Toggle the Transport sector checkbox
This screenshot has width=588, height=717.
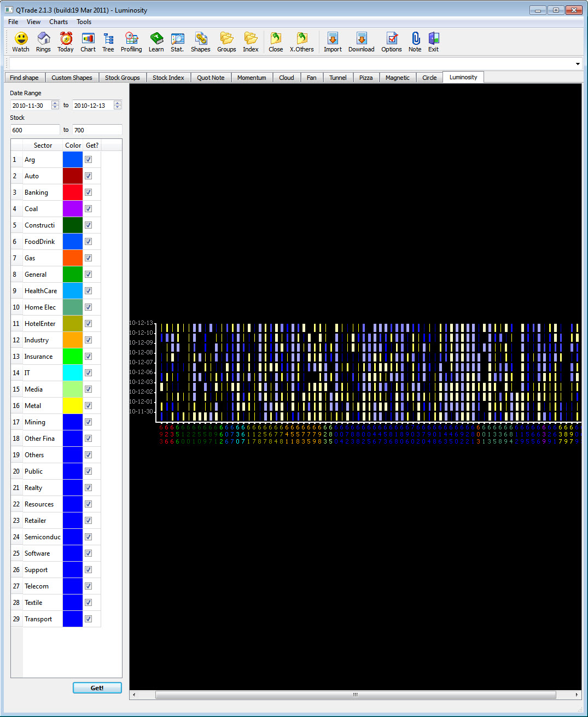coord(88,619)
